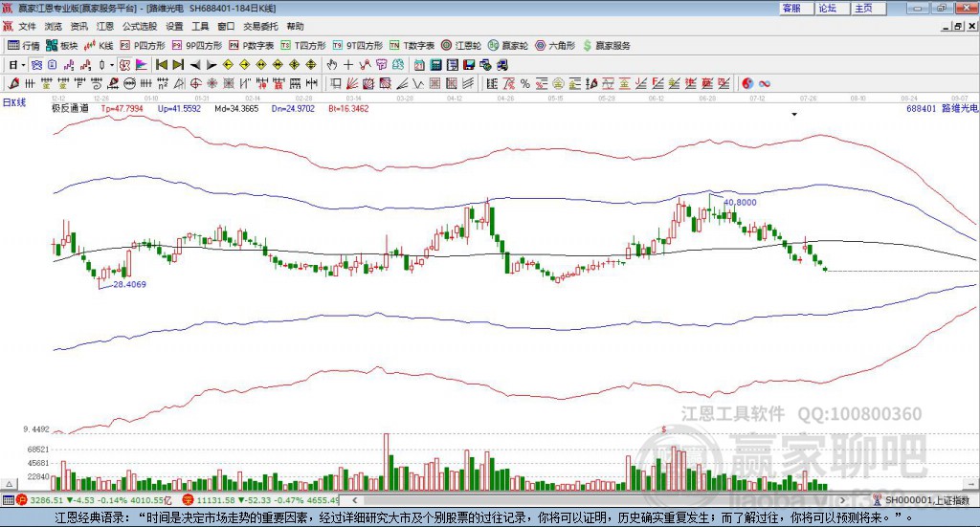980x527 pixels.
Task: Open the 文件 menu
Action: (x=28, y=26)
